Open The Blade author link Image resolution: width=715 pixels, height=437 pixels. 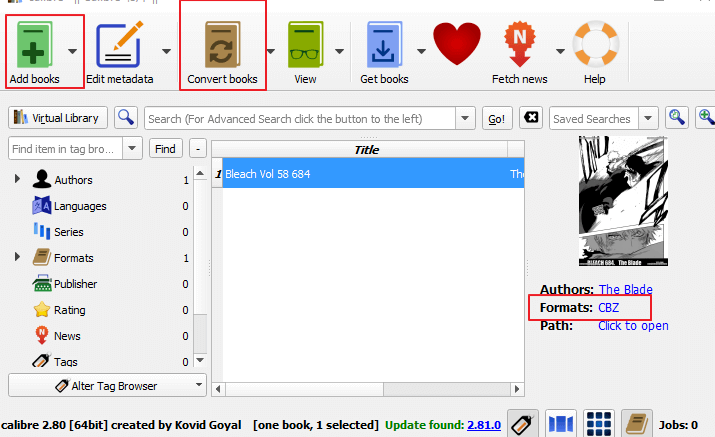coord(625,289)
